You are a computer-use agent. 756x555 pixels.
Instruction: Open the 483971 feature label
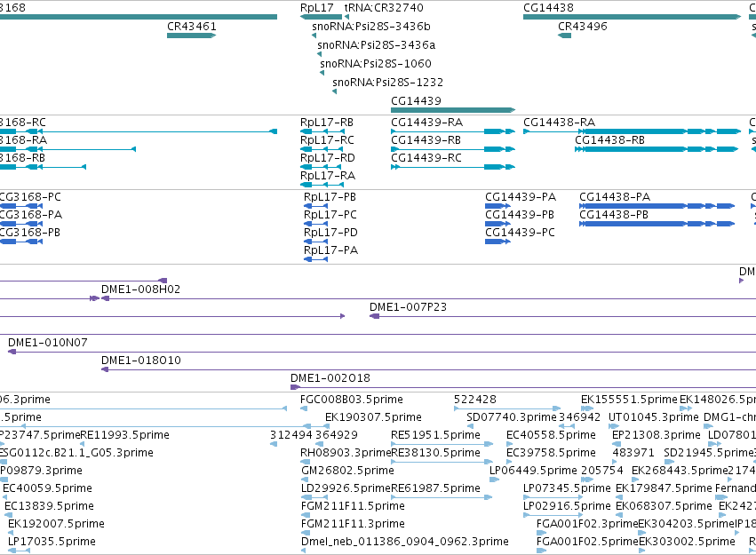point(633,454)
